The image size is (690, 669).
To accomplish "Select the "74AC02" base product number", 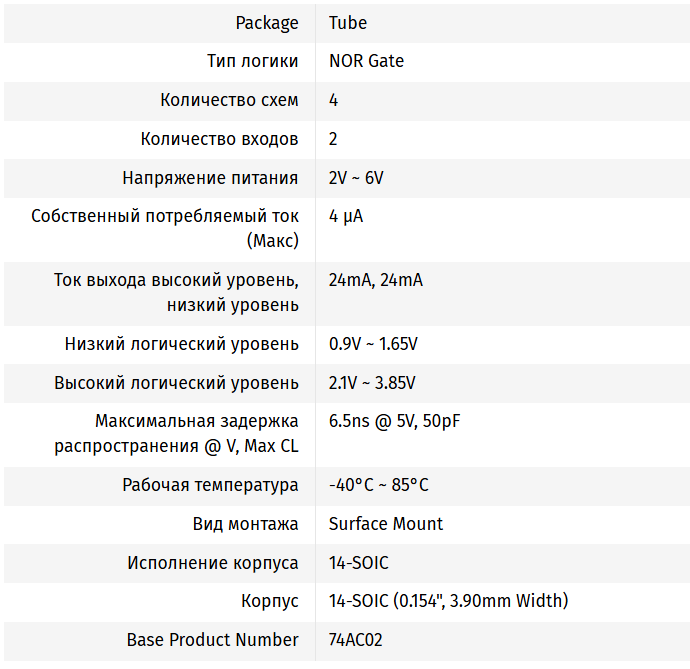I will coord(355,640).
